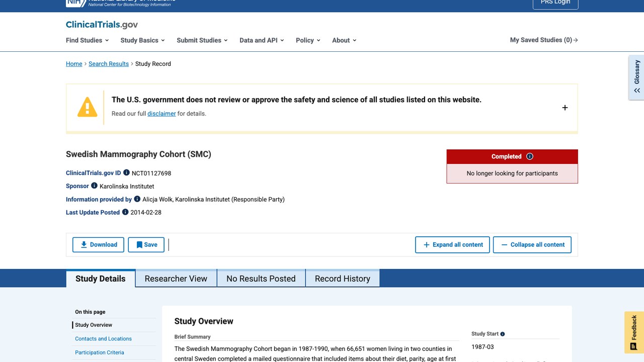
Task: Click info icon beside Sponsor label
Action: point(94,186)
